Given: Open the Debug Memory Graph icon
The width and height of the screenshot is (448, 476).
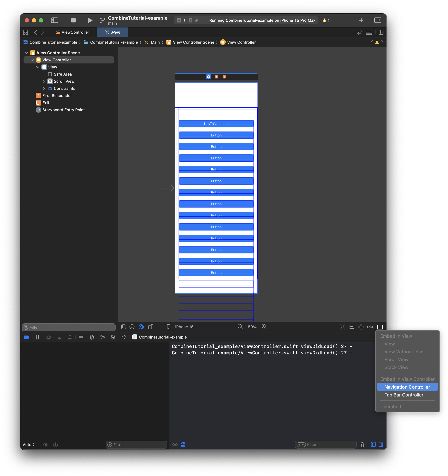Looking at the screenshot, I should (102, 337).
